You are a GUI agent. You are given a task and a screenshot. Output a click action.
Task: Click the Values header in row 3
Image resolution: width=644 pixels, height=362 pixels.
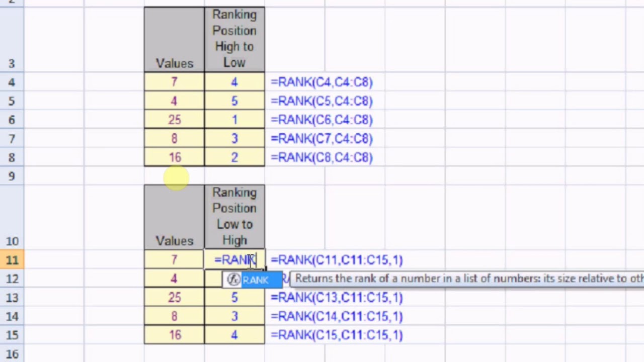point(174,40)
